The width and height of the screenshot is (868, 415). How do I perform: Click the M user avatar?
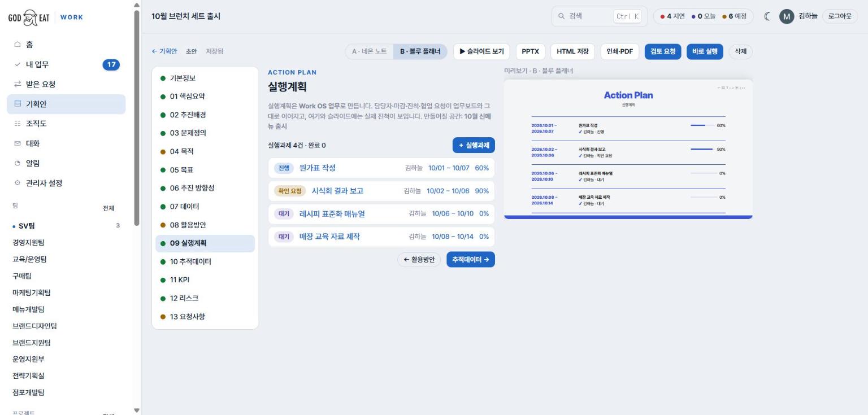tap(787, 16)
